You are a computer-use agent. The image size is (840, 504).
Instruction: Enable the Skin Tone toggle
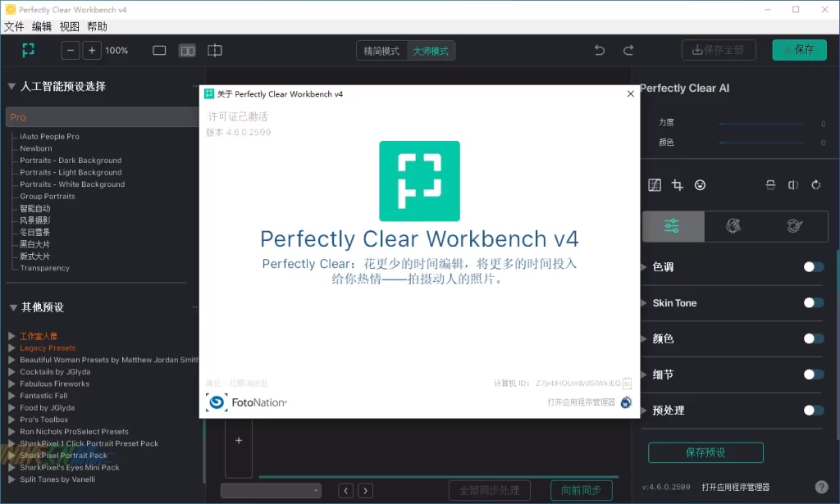tap(813, 303)
